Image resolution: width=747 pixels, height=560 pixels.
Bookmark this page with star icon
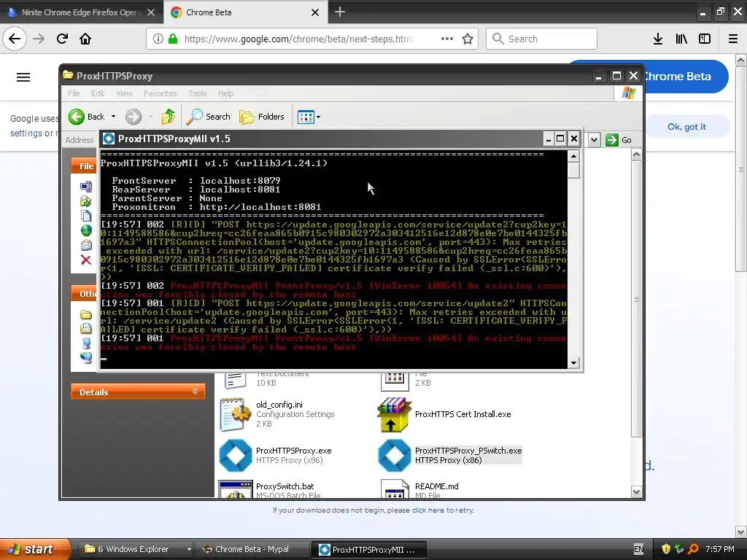(x=468, y=39)
